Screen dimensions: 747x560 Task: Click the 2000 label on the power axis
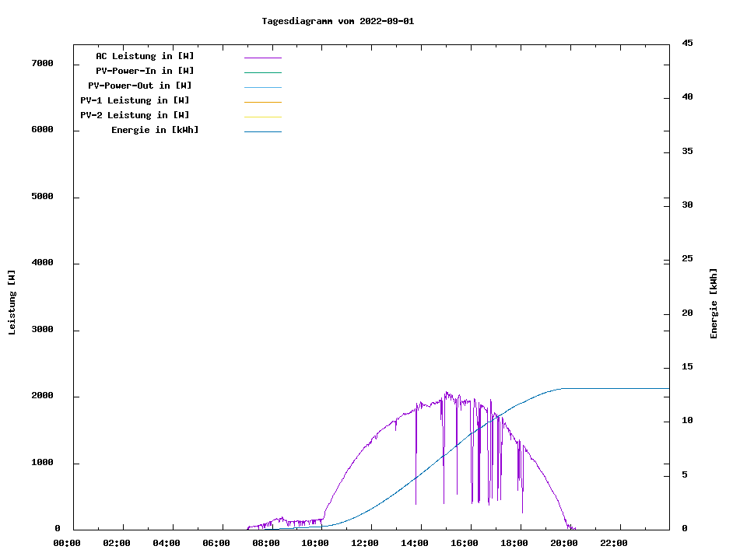(x=43, y=396)
